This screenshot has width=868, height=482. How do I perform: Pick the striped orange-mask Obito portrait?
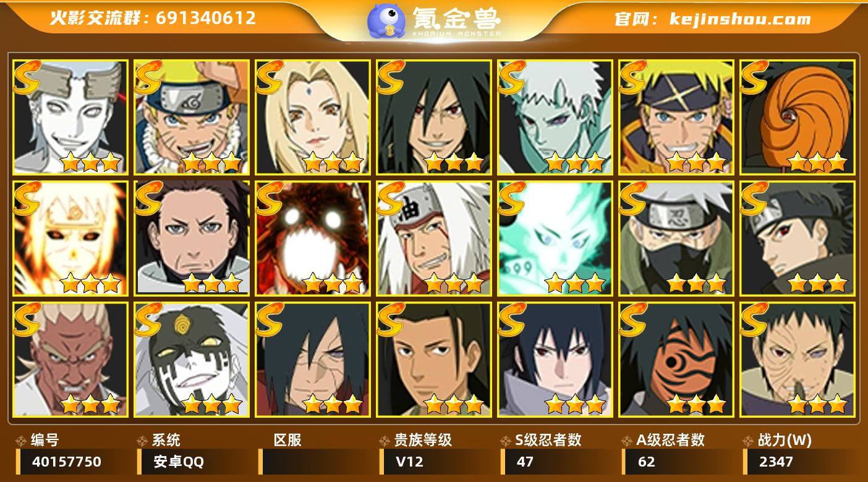[676, 359]
